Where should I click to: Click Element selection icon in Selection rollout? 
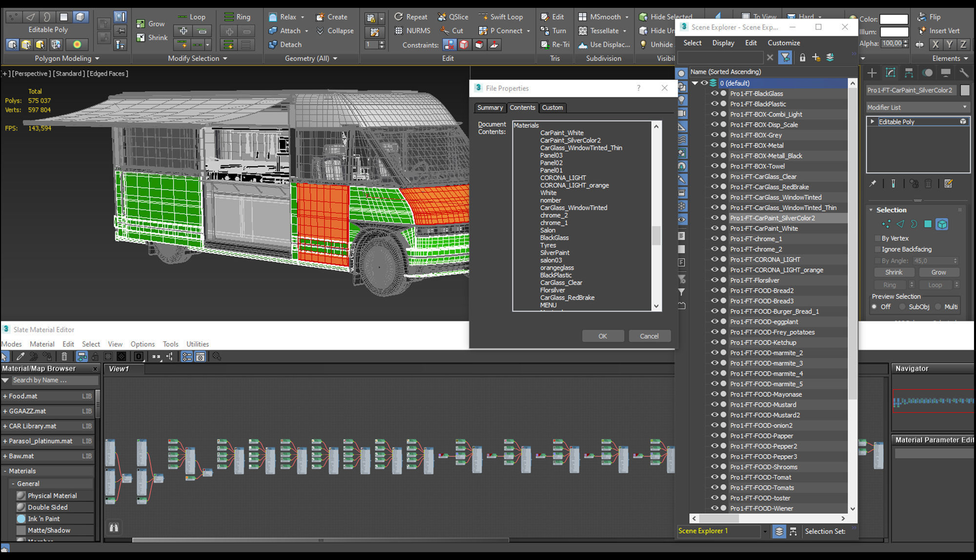pos(942,224)
